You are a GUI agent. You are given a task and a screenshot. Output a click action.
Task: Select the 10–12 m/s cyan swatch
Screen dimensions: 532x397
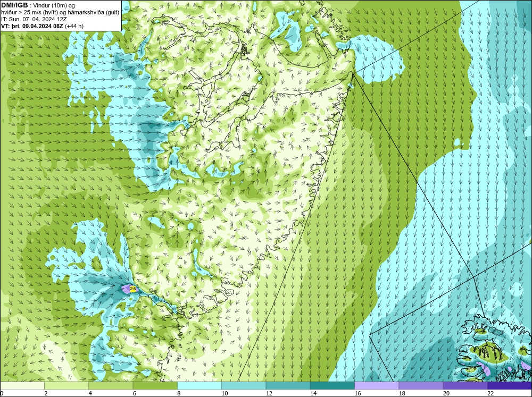click(244, 385)
